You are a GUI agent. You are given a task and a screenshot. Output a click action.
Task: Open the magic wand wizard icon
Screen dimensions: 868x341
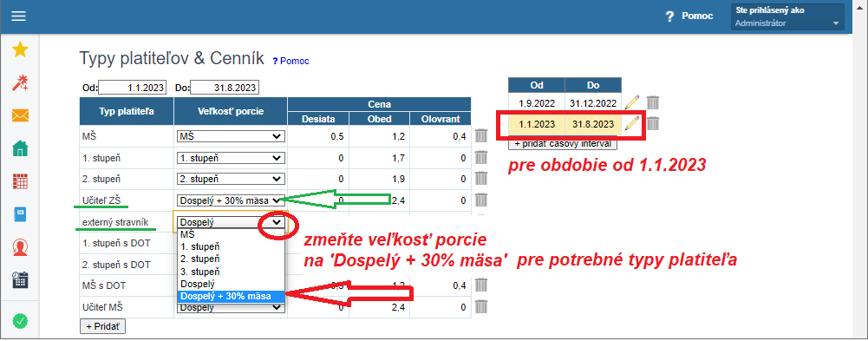21,83
